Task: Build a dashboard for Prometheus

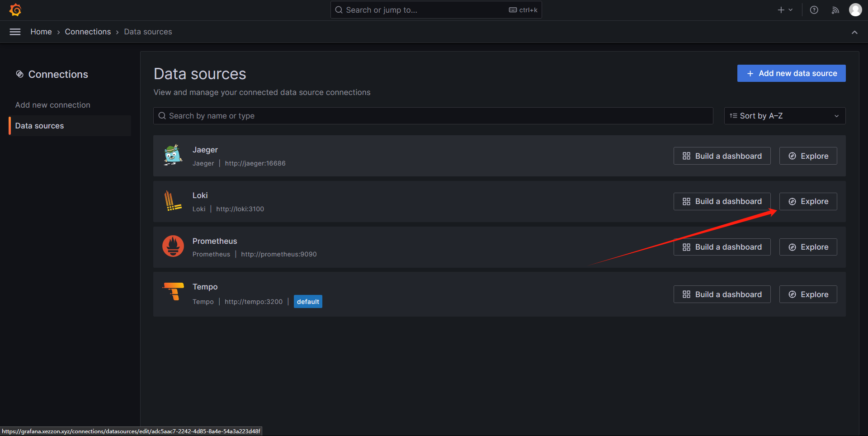Action: pyautogui.click(x=722, y=247)
